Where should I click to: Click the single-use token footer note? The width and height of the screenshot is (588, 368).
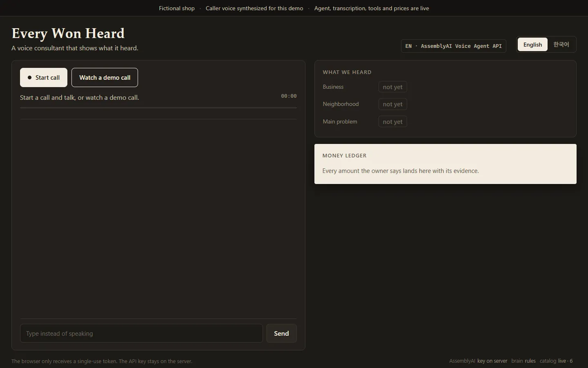pyautogui.click(x=102, y=361)
